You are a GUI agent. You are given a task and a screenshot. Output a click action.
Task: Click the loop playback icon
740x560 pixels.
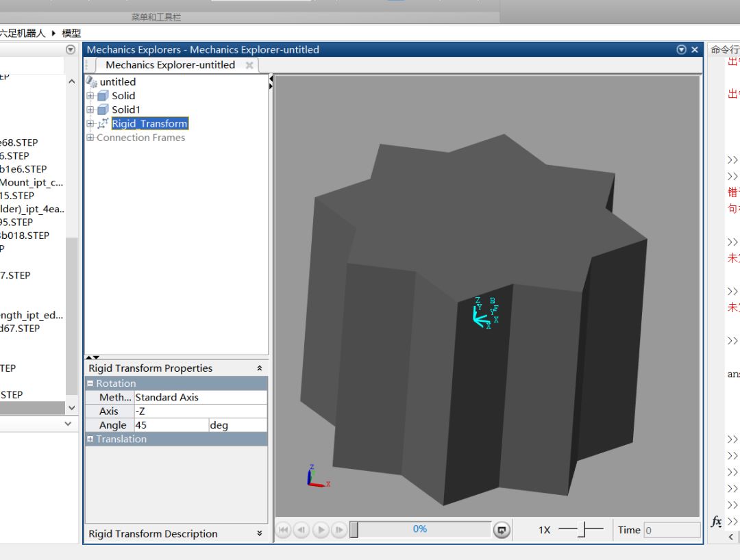tap(502, 530)
